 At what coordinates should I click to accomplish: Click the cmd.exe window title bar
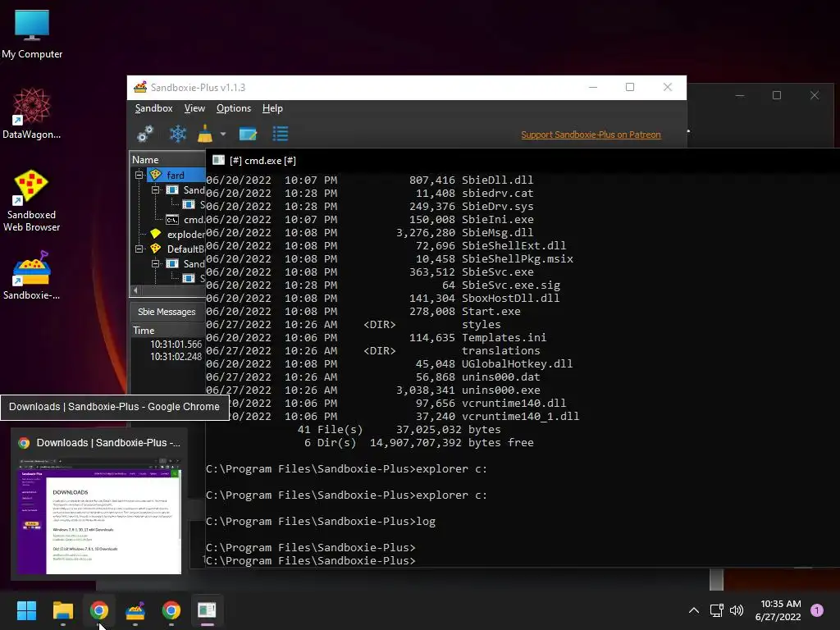tap(523, 160)
